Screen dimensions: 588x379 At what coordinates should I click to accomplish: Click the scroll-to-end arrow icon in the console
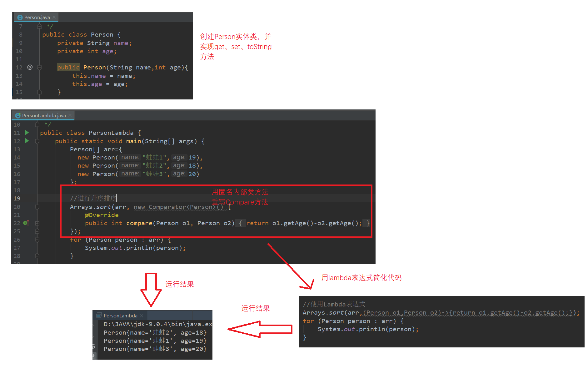click(94, 356)
